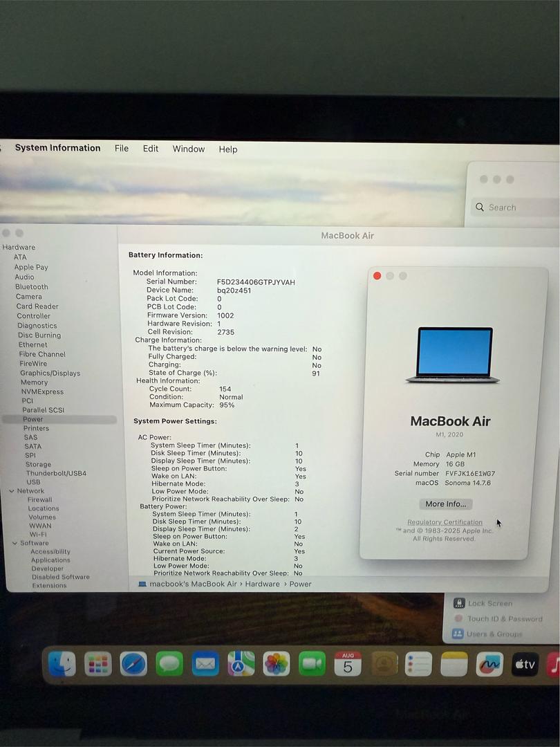Open Launchpad from the Dock
560x747 pixels.
(97, 663)
